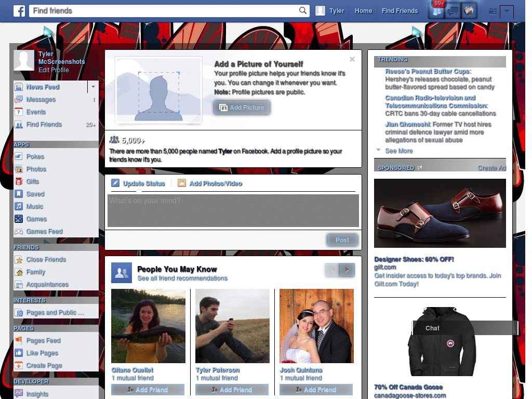Click Josh Quintana's photo thumbnail

[x=316, y=326]
